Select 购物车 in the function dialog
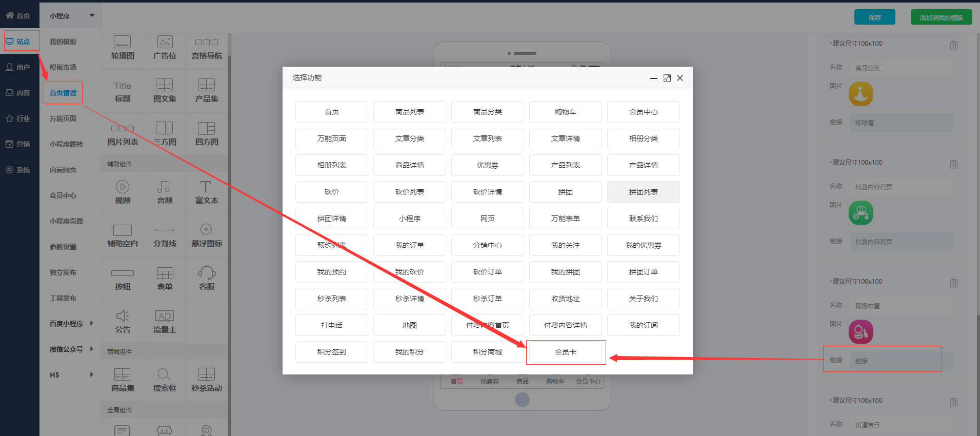This screenshot has width=980, height=436. pyautogui.click(x=566, y=112)
